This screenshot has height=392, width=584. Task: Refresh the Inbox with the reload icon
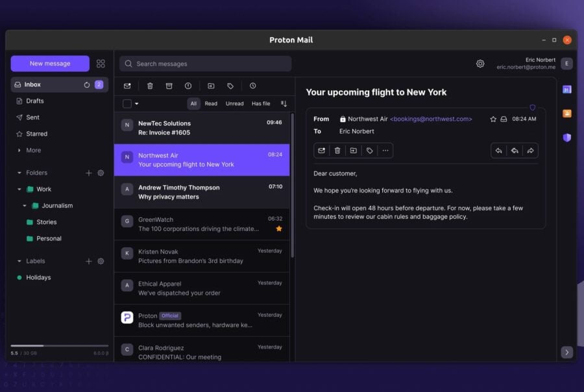87,84
